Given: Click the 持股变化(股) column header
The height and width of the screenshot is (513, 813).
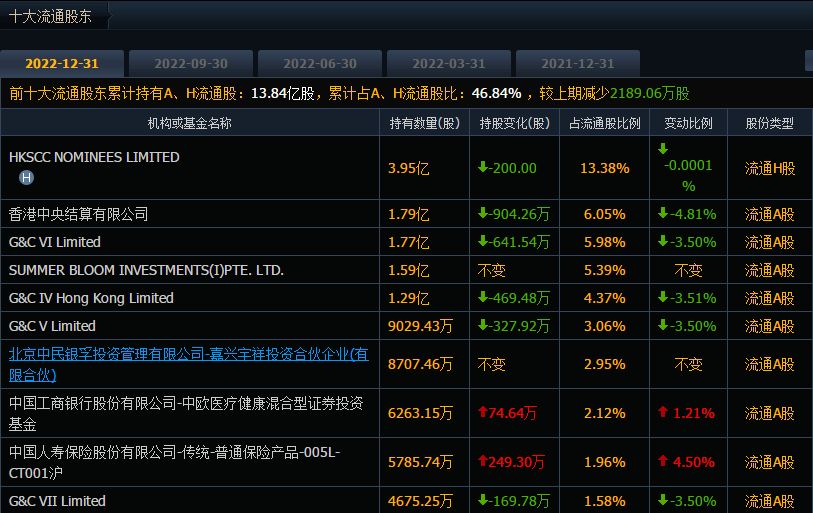Looking at the screenshot, I should (514, 123).
